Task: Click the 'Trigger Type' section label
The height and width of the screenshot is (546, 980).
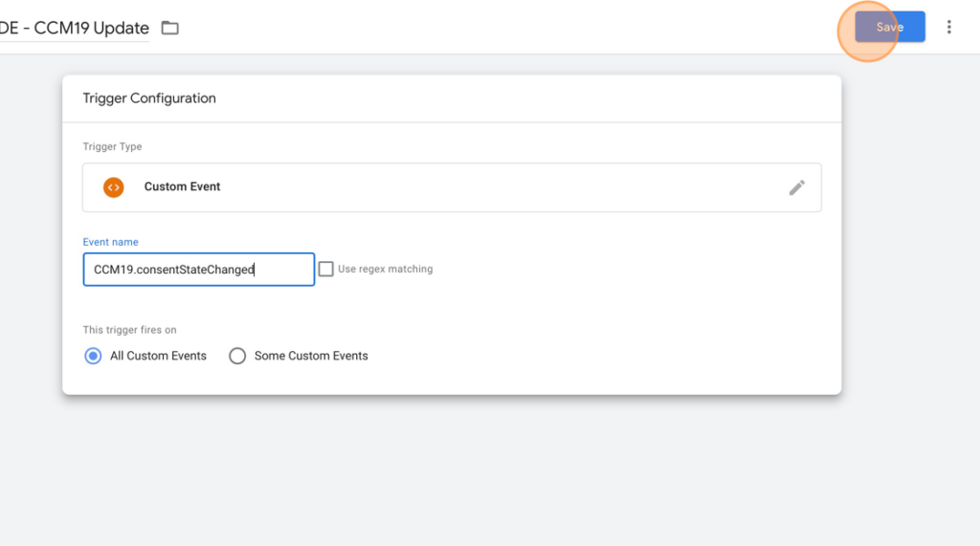Action: (x=113, y=146)
